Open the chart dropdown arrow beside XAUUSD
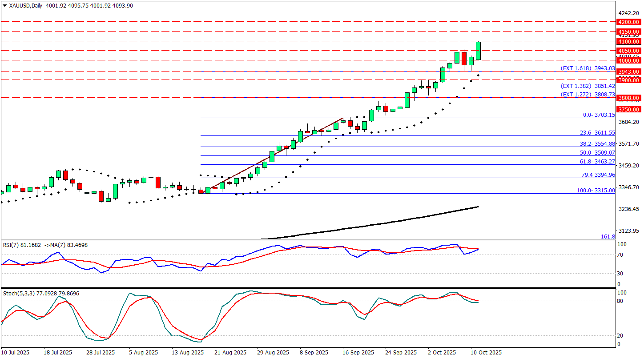Image resolution: width=644 pixels, height=358 pixels. (x=5, y=6)
